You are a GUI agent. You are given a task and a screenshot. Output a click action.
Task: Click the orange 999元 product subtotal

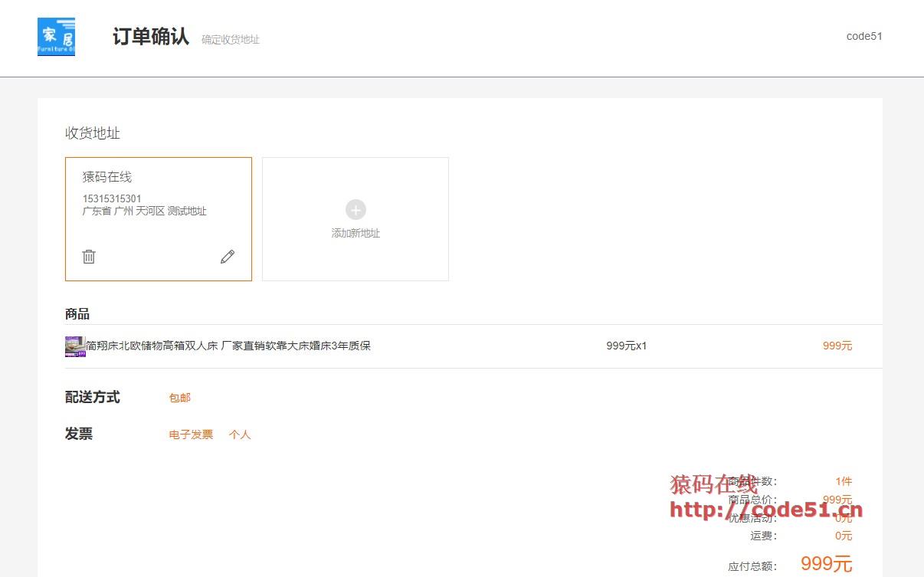tap(837, 346)
